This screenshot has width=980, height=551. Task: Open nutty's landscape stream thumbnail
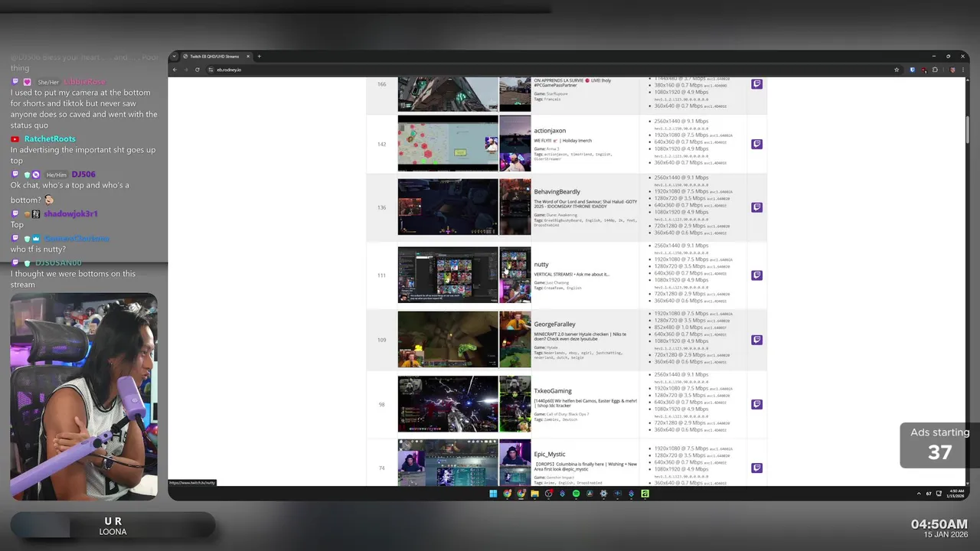pyautogui.click(x=448, y=275)
